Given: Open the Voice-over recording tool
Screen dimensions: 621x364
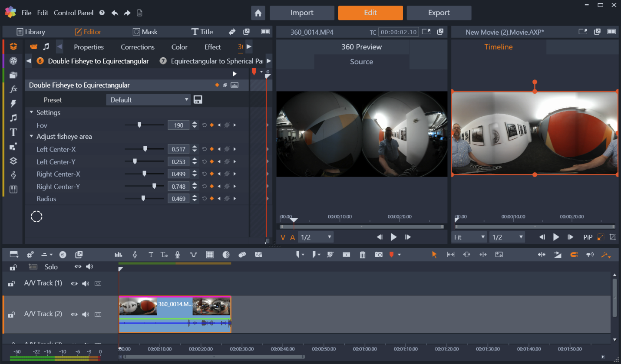Looking at the screenshot, I should (178, 255).
